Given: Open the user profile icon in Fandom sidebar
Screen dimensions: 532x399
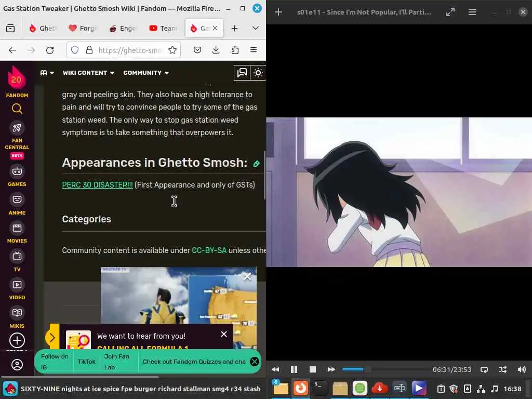Looking at the screenshot, I should tap(17, 365).
